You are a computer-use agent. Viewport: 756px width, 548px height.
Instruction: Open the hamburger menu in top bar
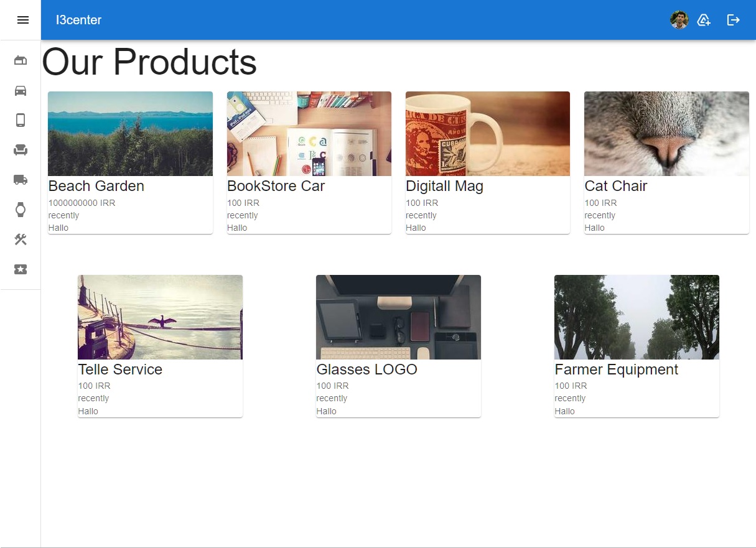(x=23, y=20)
